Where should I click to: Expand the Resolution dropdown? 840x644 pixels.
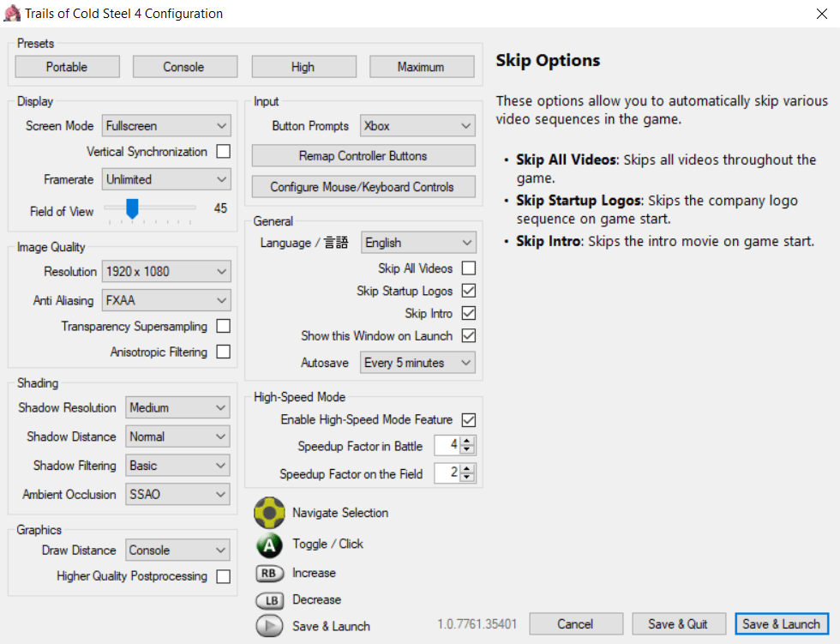pyautogui.click(x=166, y=272)
